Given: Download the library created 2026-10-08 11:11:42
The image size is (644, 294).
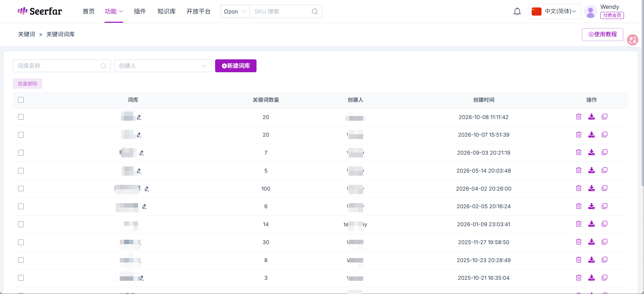Looking at the screenshot, I should [x=591, y=117].
